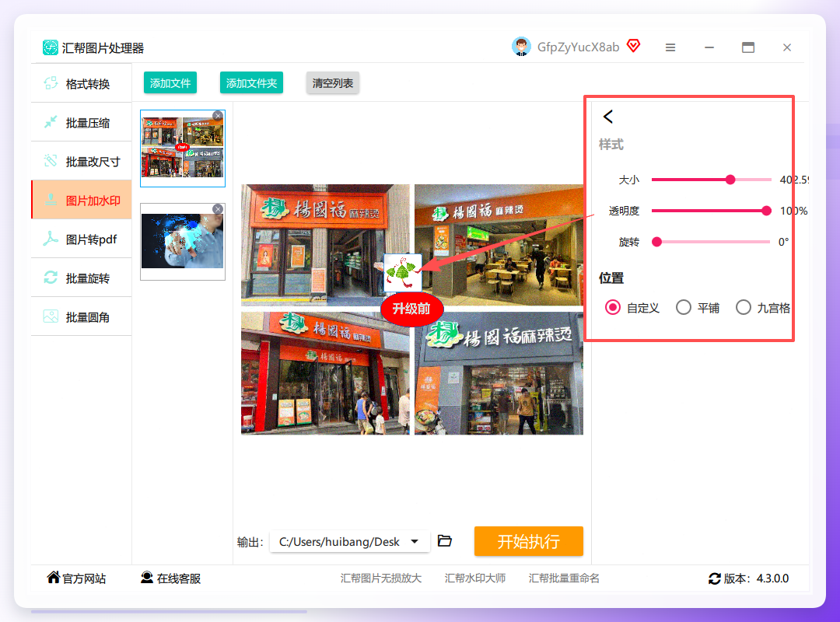Select 自定义 position option

tap(613, 308)
